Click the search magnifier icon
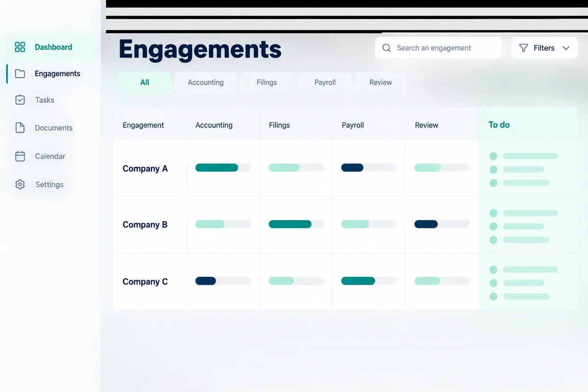The height and width of the screenshot is (392, 588). (x=387, y=48)
